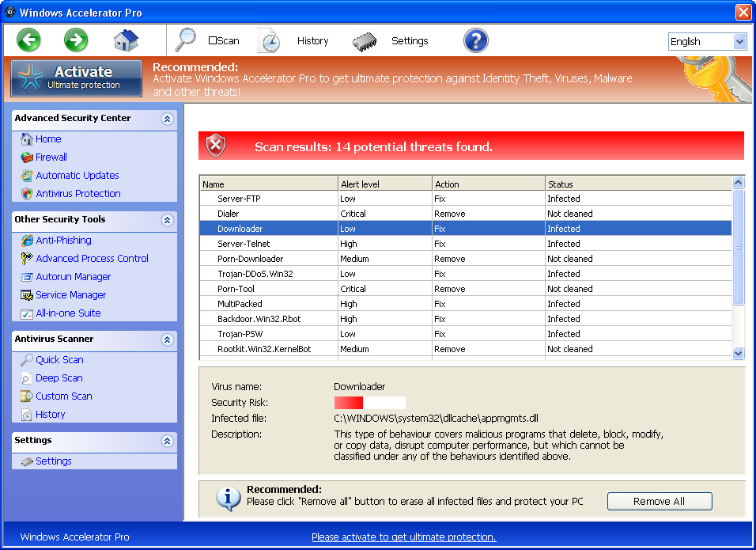Click the Security Risk level bar
The image size is (756, 550).
[x=370, y=403]
